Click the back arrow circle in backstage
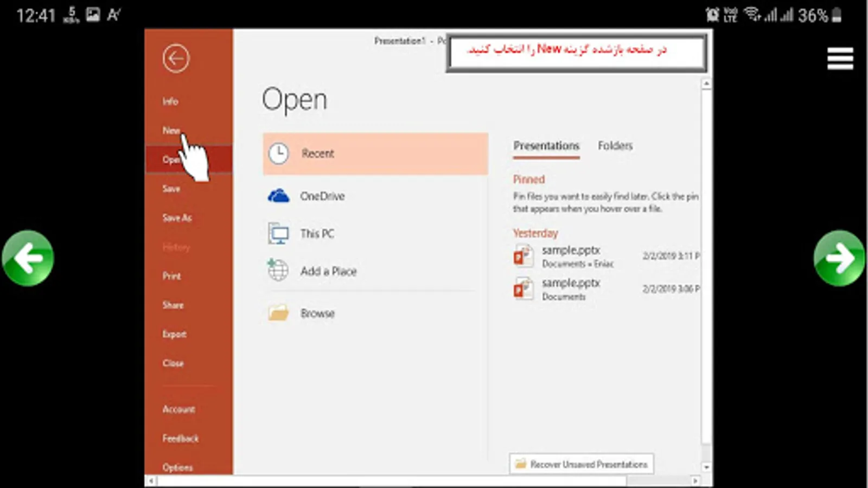 coord(176,59)
